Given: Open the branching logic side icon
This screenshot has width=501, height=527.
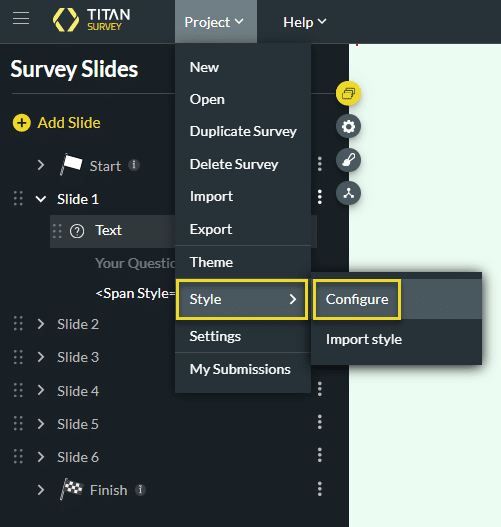Looking at the screenshot, I should 348,193.
